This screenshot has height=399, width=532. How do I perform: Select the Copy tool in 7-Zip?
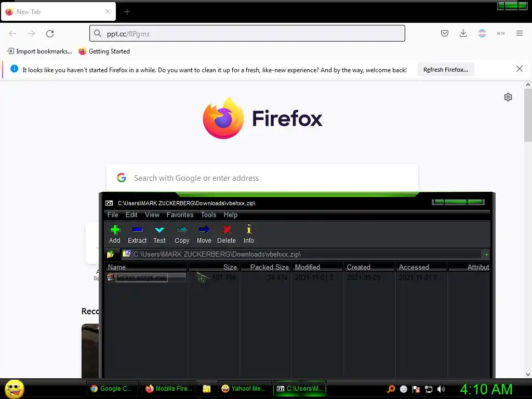[182, 234]
